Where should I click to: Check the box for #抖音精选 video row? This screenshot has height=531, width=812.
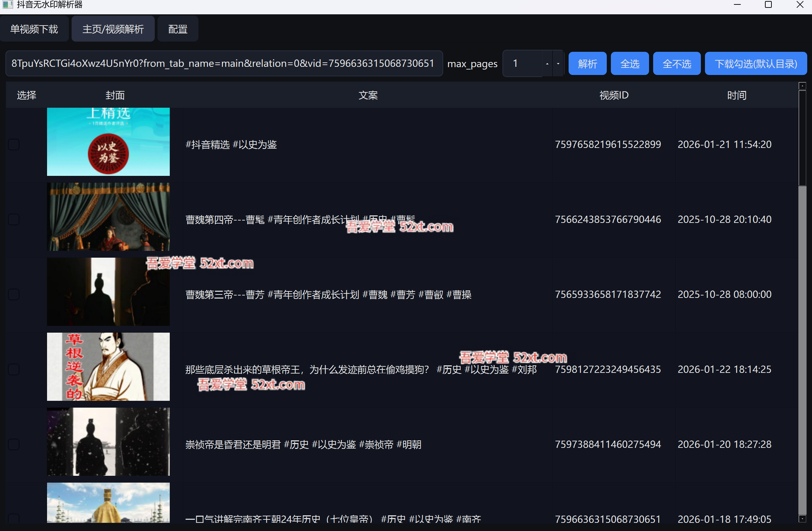click(14, 145)
